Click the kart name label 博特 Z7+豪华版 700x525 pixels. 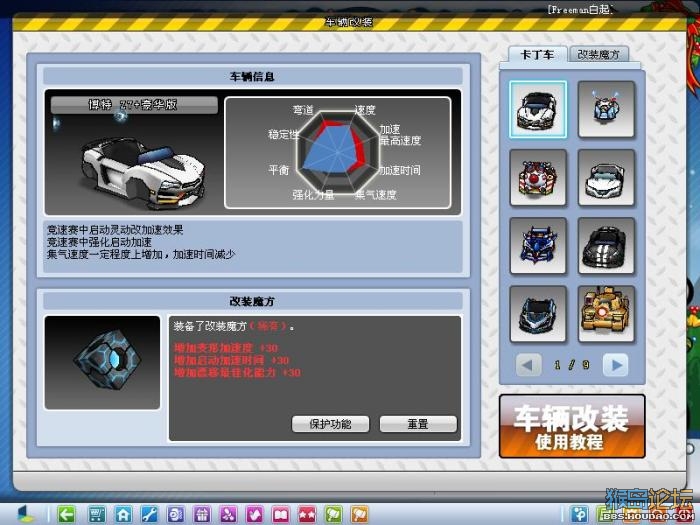[134, 105]
